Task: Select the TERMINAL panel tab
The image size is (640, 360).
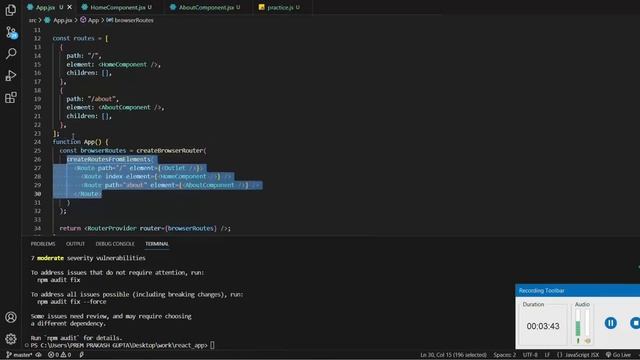Action: tap(157, 244)
